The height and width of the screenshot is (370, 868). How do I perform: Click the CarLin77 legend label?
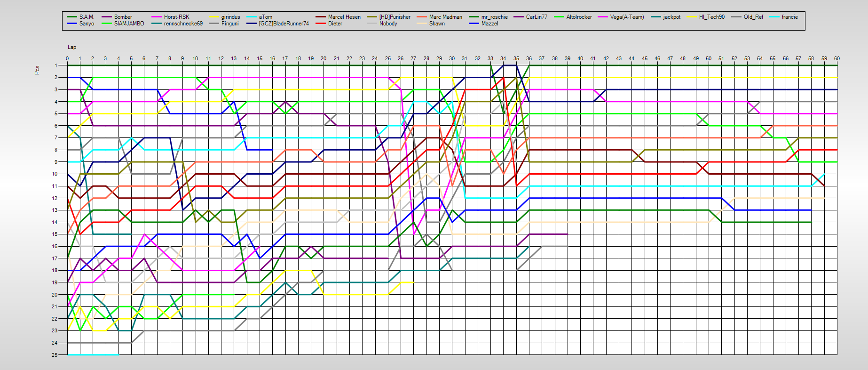point(537,17)
